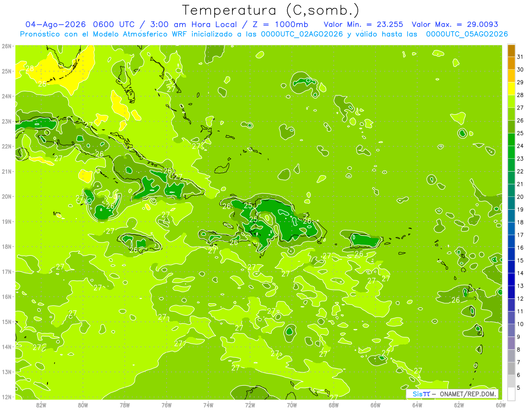Image resolution: width=532 pixels, height=411 pixels.
Task: Select the "70W" longitude label
Action: tap(292, 405)
